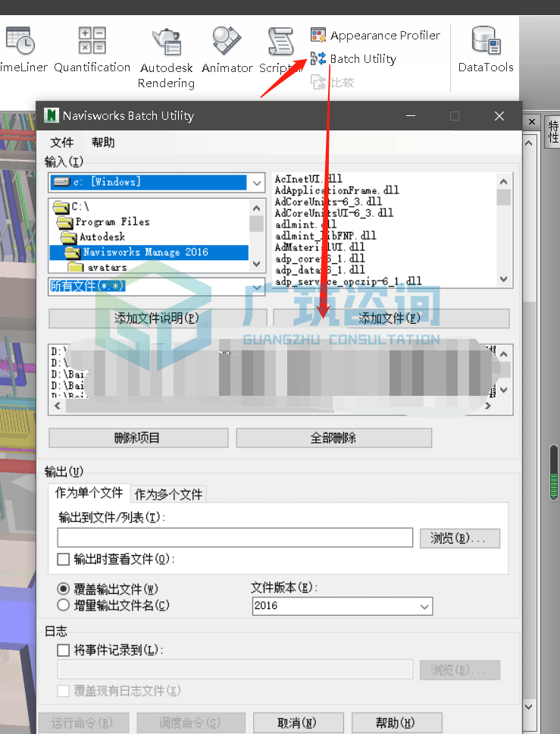Image resolution: width=560 pixels, height=734 pixels.
Task: Click 全部删除 button
Action: pos(333,438)
